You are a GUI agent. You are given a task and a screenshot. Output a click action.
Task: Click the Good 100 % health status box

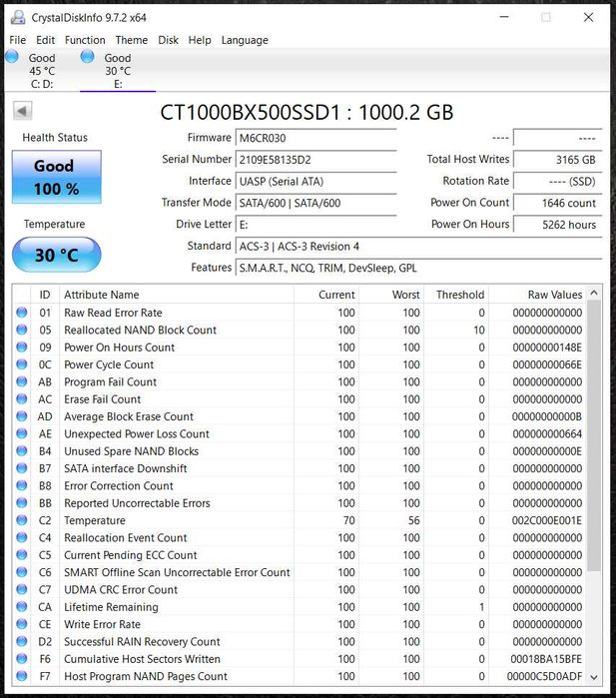[57, 177]
